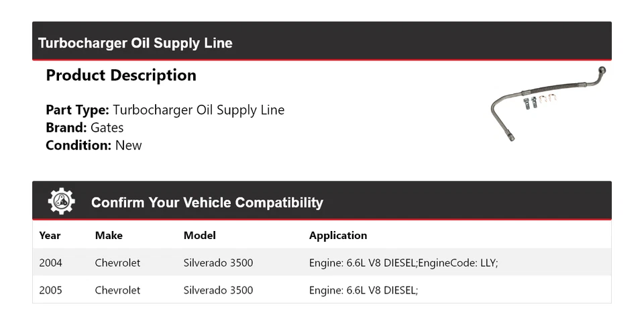Click the Condition: New text
The width and height of the screenshot is (644, 325).
point(94,145)
